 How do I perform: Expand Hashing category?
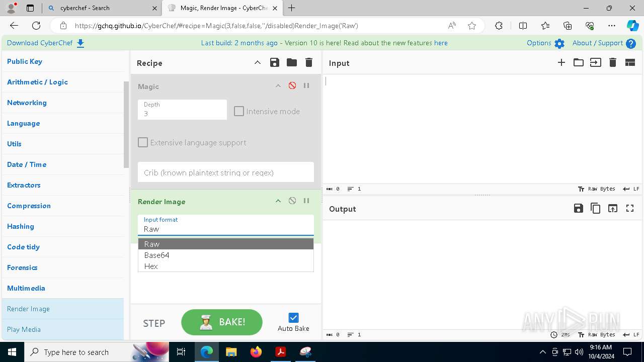tap(63, 226)
